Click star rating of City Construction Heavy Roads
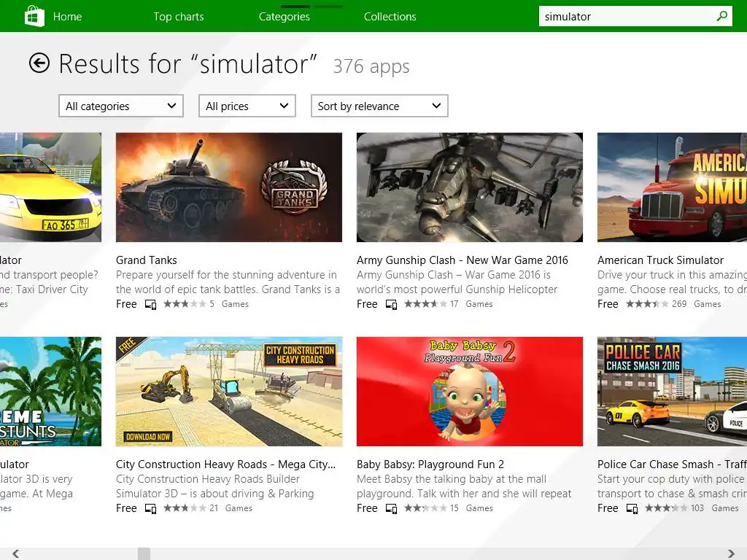The width and height of the screenshot is (747, 560). [x=185, y=508]
